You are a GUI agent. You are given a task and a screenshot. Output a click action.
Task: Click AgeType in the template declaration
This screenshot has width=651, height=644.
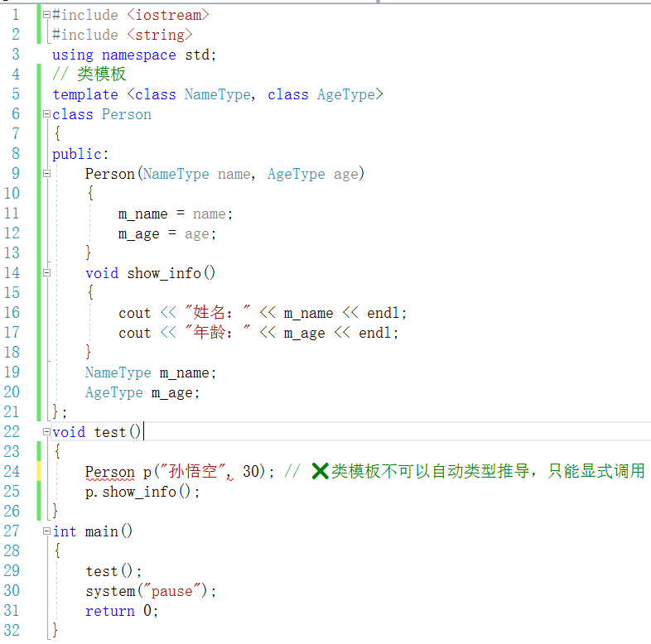[x=346, y=94]
